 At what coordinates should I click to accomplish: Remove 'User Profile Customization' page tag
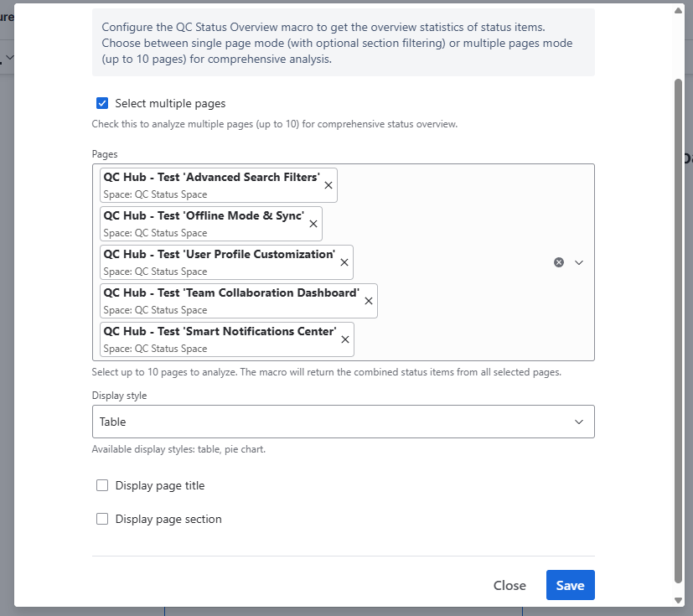pyautogui.click(x=344, y=262)
